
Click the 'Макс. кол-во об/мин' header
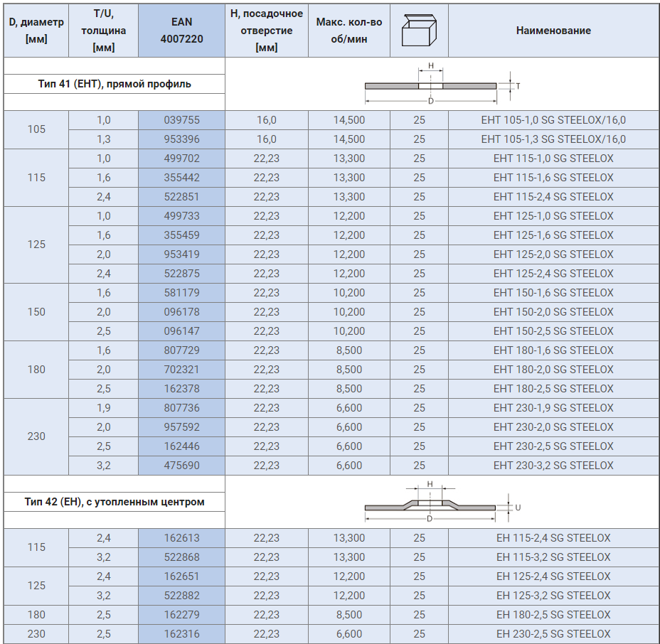pos(348,31)
